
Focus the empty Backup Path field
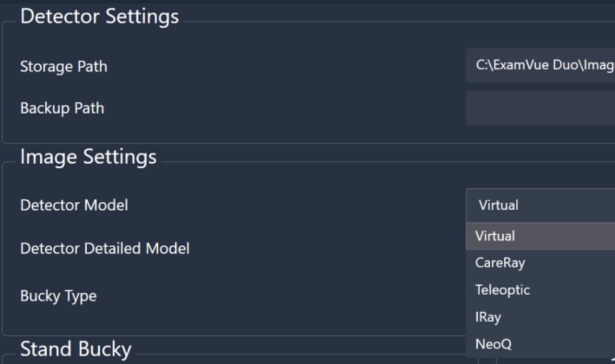point(540,108)
